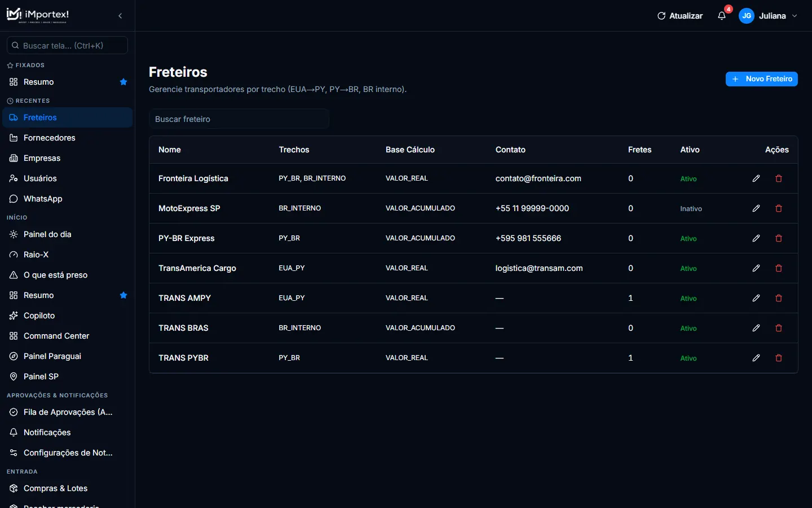Delete TransAmerica Cargo using trash icon
812x508 pixels.
779,268
